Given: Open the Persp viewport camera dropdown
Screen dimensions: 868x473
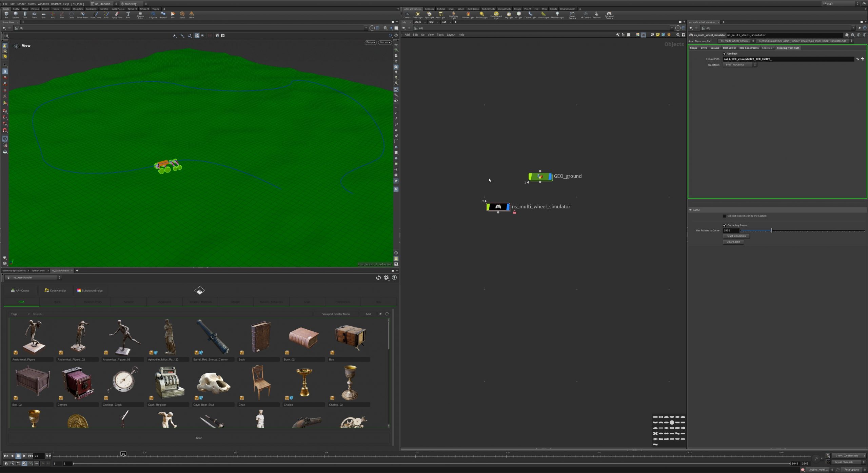Looking at the screenshot, I should tap(370, 42).
